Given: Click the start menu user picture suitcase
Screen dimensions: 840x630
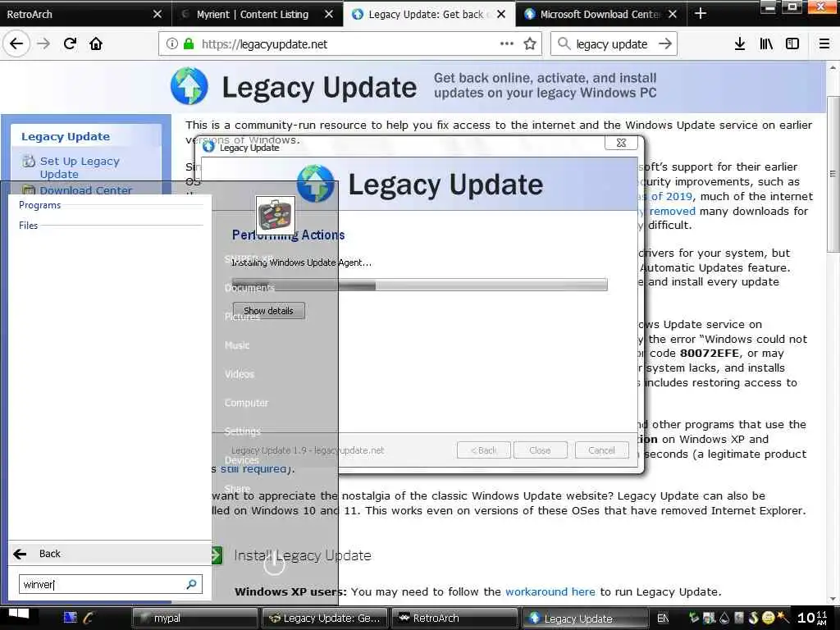Looking at the screenshot, I should coord(276,216).
